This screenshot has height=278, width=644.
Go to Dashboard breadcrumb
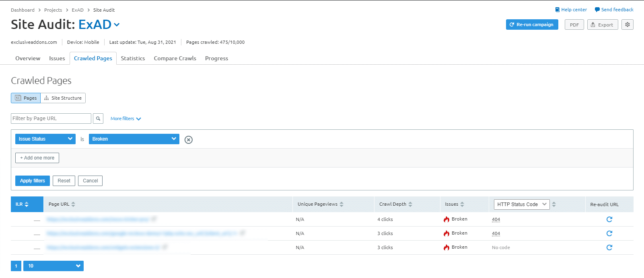pos(23,10)
